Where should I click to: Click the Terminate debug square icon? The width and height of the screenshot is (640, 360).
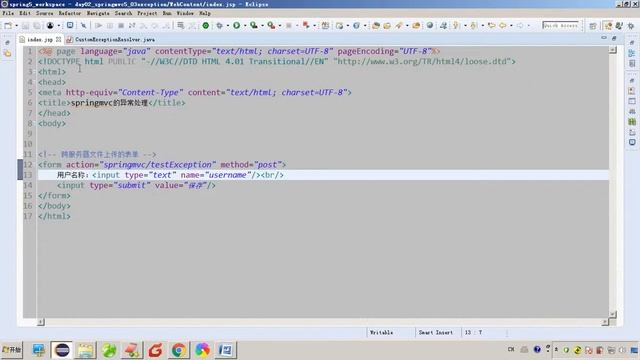click(121, 25)
